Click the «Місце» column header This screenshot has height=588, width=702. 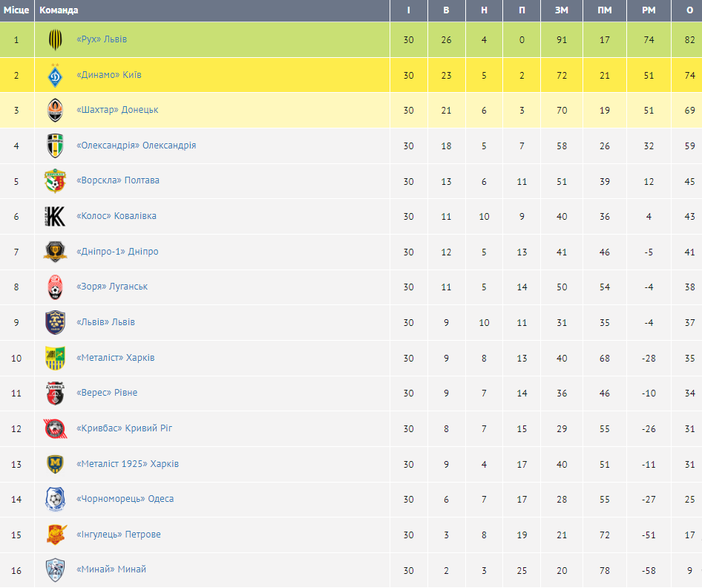[16, 10]
